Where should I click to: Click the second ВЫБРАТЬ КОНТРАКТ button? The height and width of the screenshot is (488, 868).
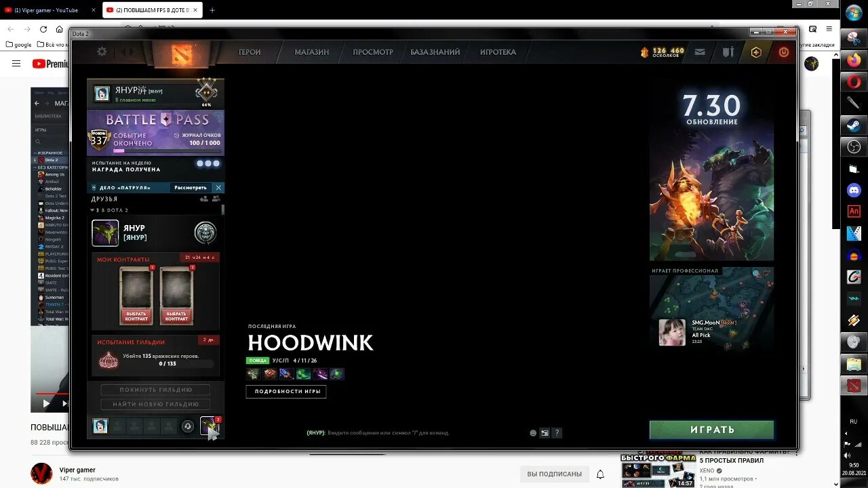[x=176, y=317]
